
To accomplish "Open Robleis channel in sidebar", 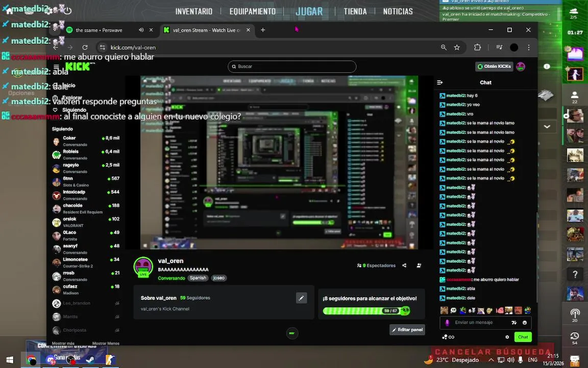I will point(86,154).
